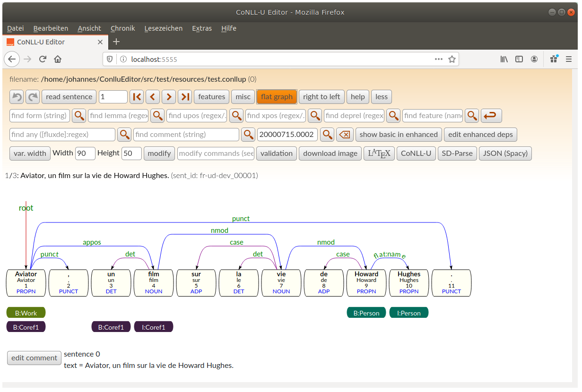
Task: Open the Lesezeichen menu
Action: [x=164, y=28]
